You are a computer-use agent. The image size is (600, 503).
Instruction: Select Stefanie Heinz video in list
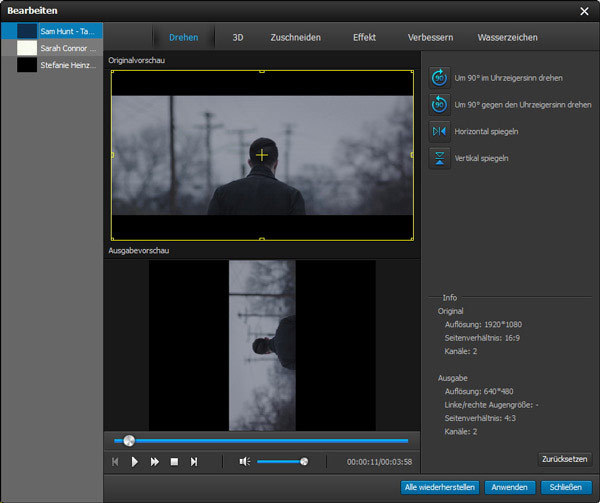52,65
